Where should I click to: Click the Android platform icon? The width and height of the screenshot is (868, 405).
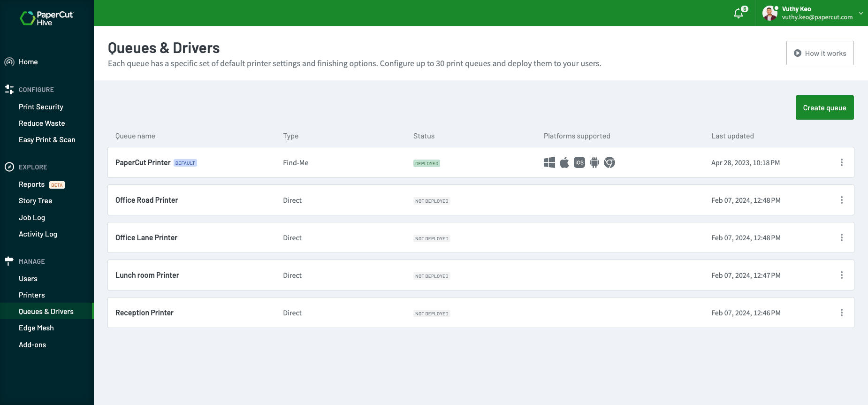coord(594,162)
